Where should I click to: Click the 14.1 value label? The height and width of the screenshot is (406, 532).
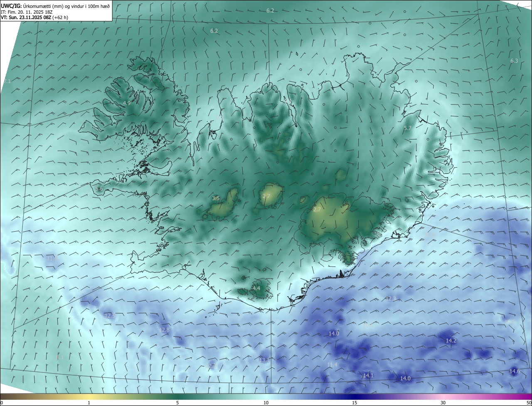tap(368, 375)
